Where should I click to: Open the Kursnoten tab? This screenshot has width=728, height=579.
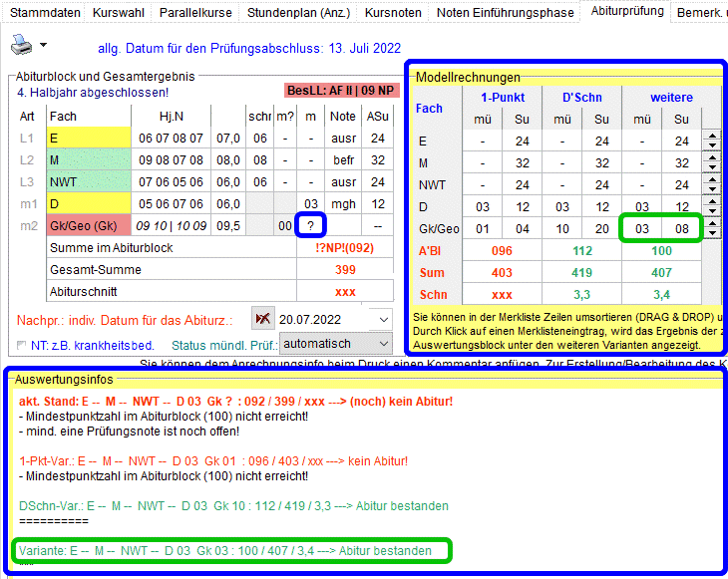[x=394, y=13]
